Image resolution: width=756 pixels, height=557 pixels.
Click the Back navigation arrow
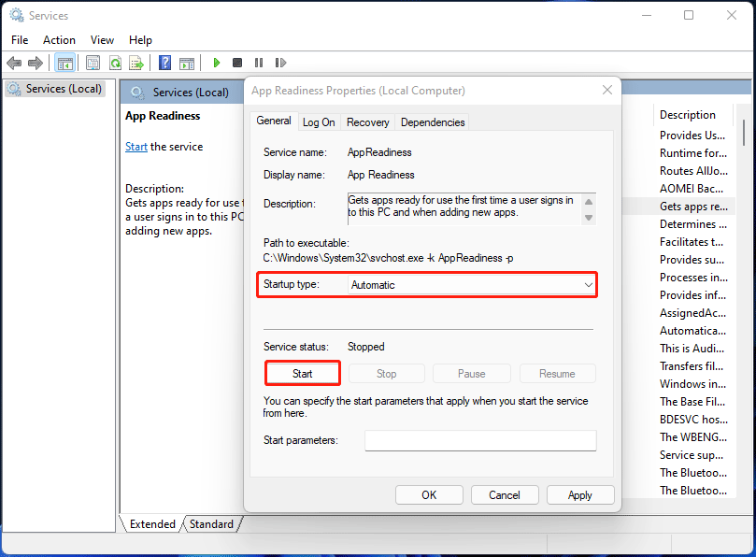14,63
